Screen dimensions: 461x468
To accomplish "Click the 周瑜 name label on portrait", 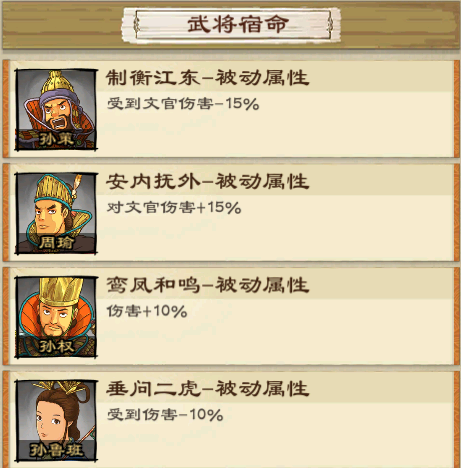I will pyautogui.click(x=56, y=242).
